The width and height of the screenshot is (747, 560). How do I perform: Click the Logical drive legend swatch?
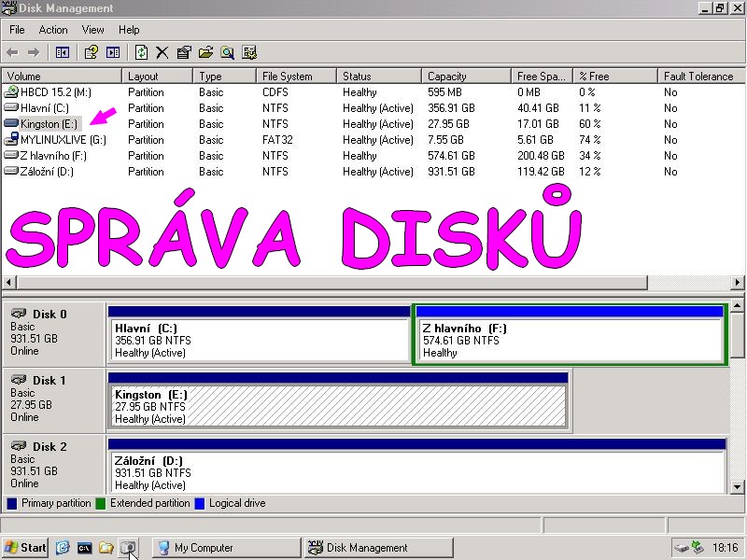click(x=200, y=503)
